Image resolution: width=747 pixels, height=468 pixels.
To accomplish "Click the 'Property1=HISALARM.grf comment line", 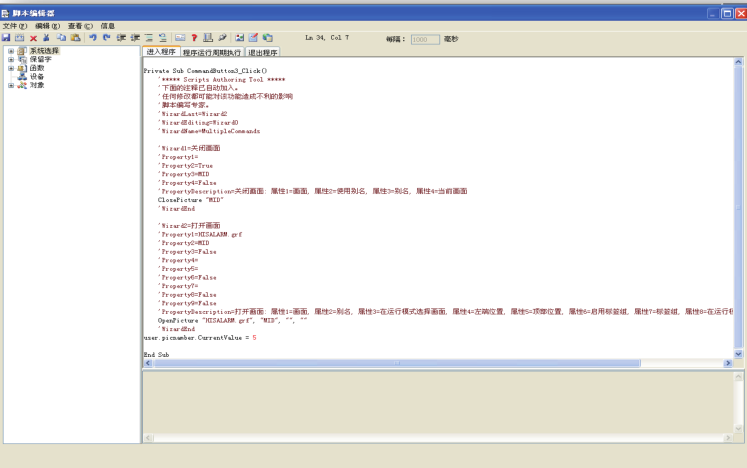I will (x=200, y=234).
